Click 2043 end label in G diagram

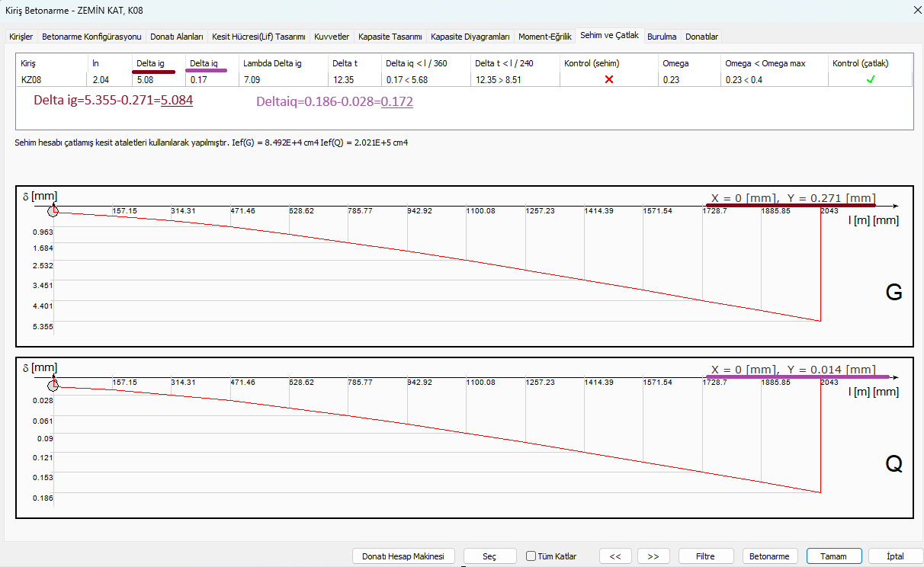click(x=829, y=210)
